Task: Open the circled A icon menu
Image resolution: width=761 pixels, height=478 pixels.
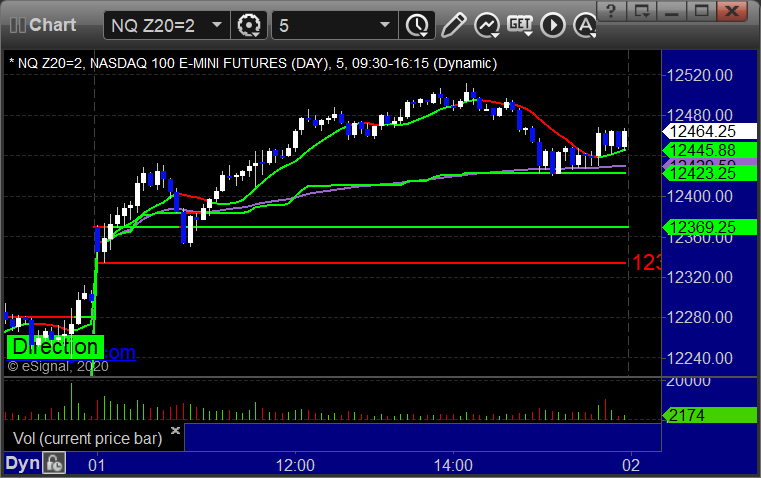Action: click(x=585, y=25)
